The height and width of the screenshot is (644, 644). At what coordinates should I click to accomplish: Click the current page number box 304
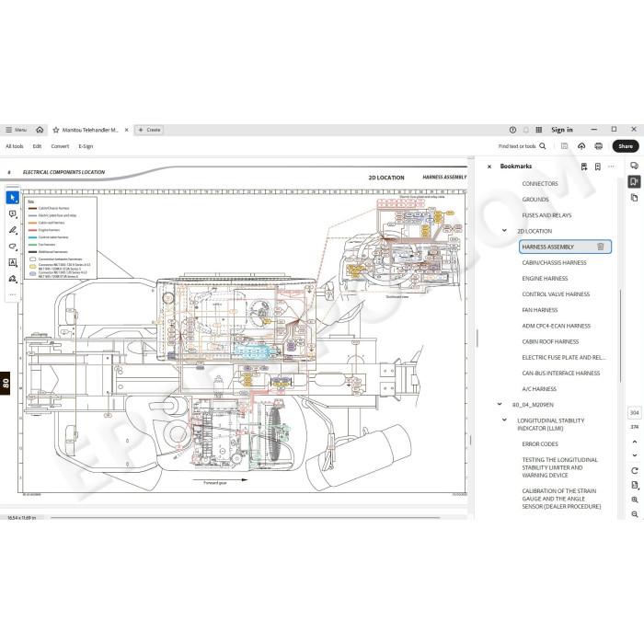click(x=635, y=413)
